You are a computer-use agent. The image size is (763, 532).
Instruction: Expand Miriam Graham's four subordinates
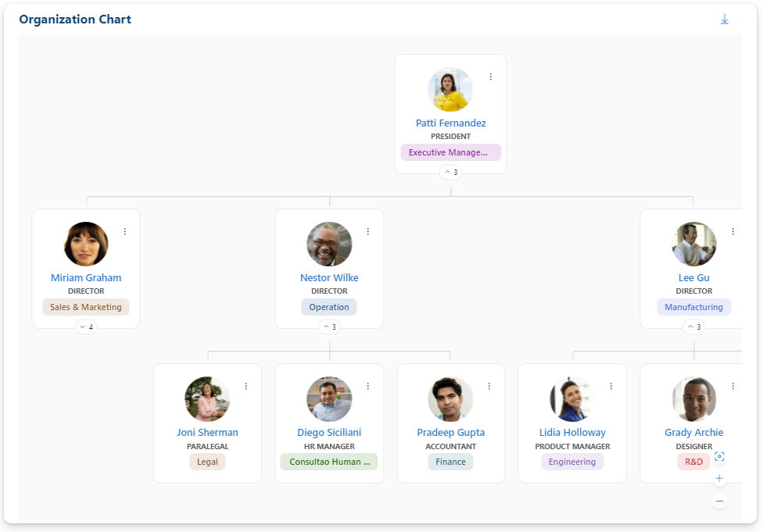pos(86,327)
